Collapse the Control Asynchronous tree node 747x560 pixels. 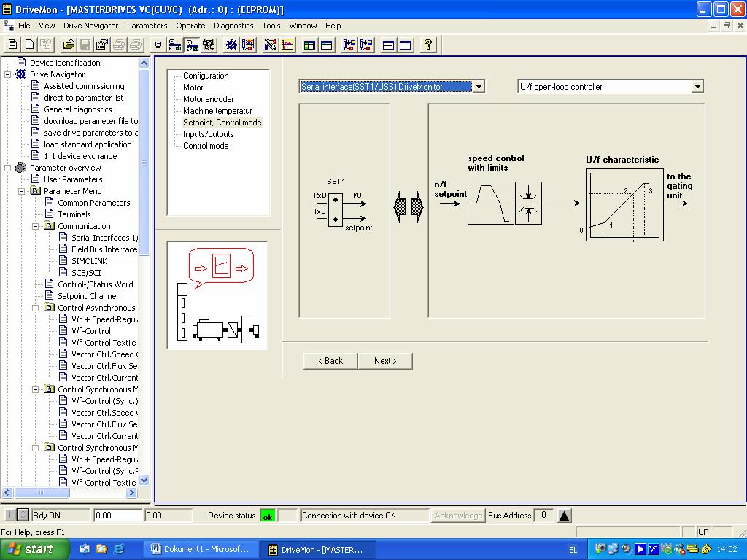pyautogui.click(x=35, y=308)
